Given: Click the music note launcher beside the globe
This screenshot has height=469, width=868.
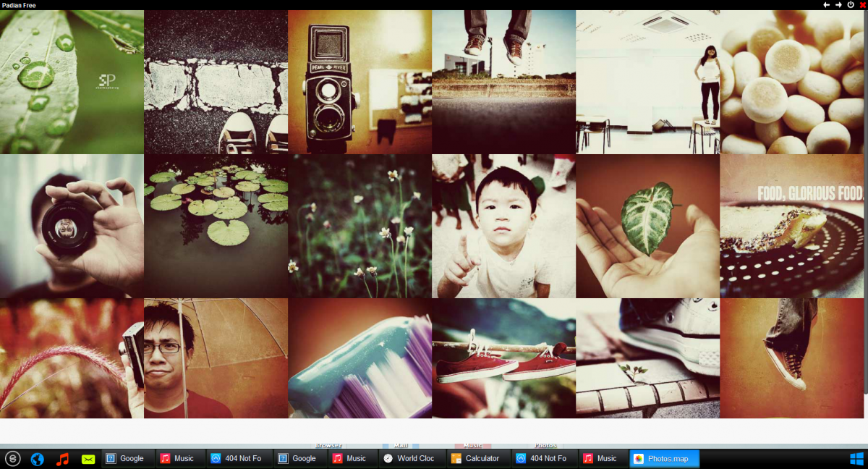Looking at the screenshot, I should 63,459.
